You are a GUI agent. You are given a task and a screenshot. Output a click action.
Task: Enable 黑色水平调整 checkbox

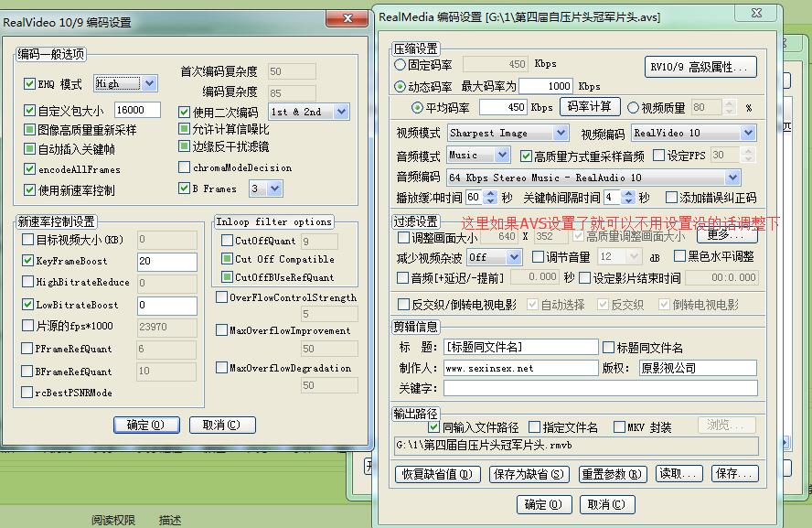[679, 256]
